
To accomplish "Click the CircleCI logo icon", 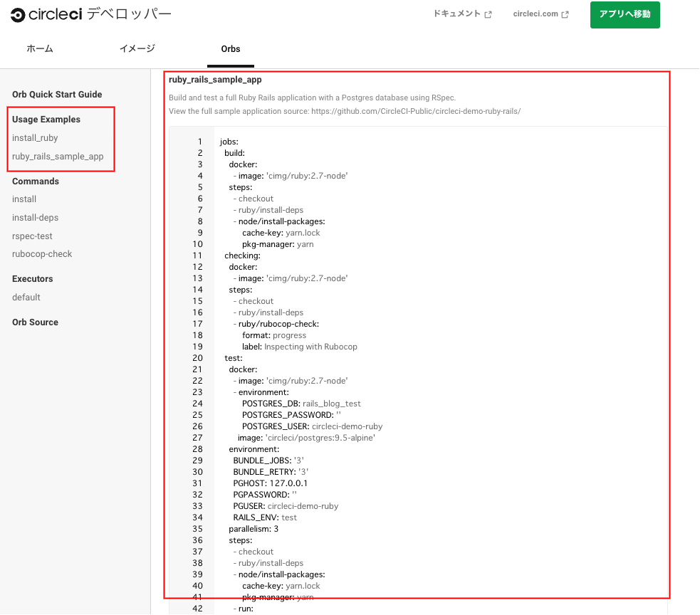I will tap(17, 15).
